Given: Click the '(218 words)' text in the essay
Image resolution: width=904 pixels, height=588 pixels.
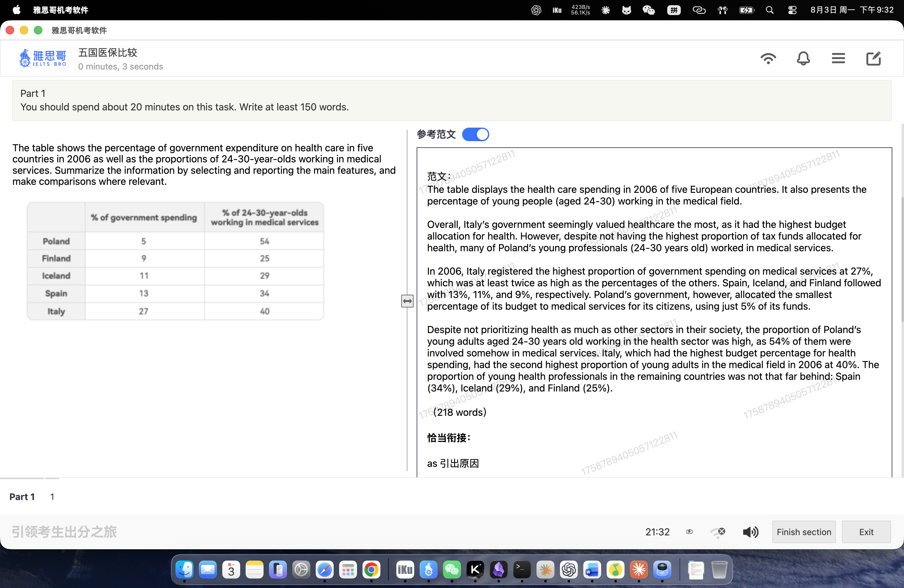Looking at the screenshot, I should pyautogui.click(x=460, y=412).
